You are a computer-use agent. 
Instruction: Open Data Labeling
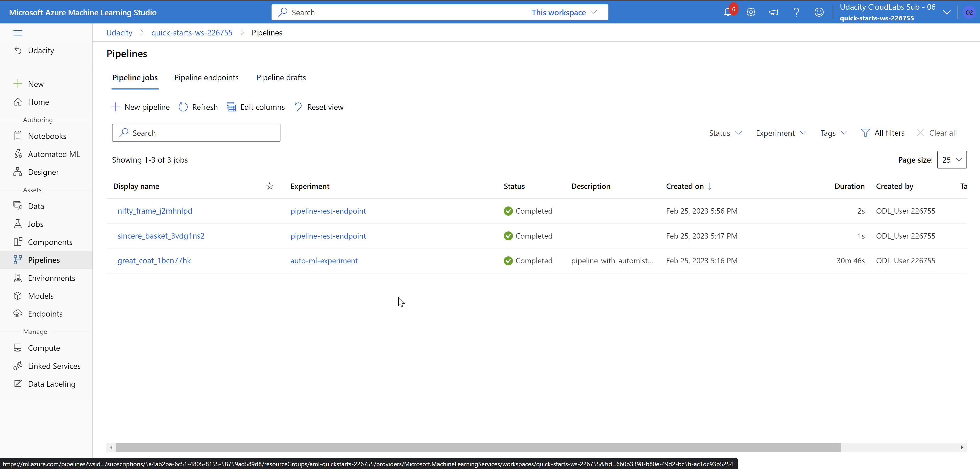(x=51, y=384)
